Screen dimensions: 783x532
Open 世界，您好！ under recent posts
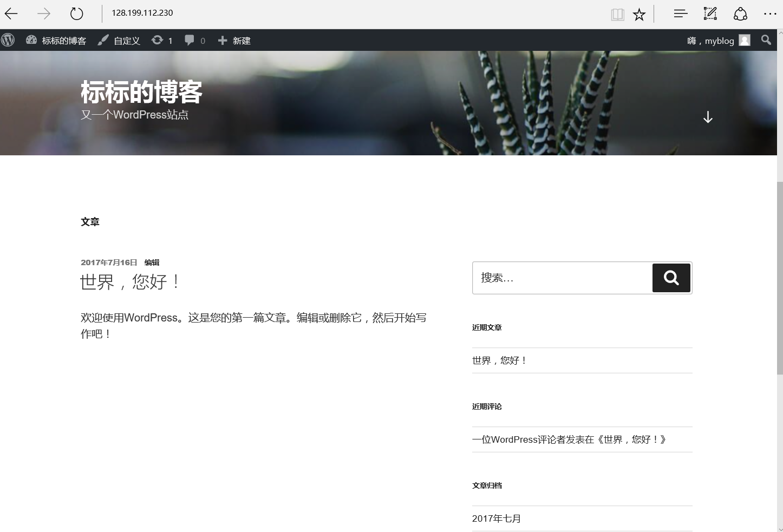pyautogui.click(x=500, y=360)
